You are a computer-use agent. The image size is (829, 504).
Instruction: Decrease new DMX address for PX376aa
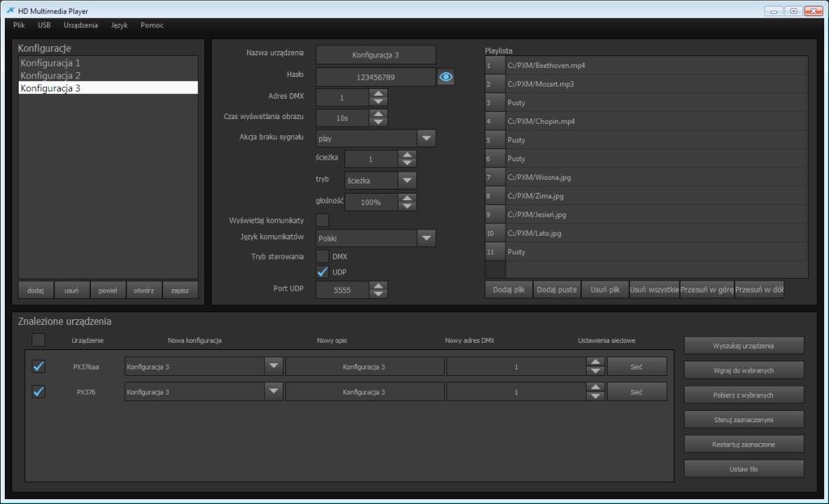(596, 371)
